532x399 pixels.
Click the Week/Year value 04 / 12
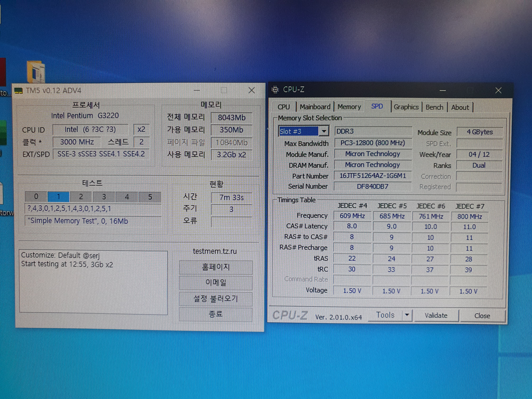point(479,154)
